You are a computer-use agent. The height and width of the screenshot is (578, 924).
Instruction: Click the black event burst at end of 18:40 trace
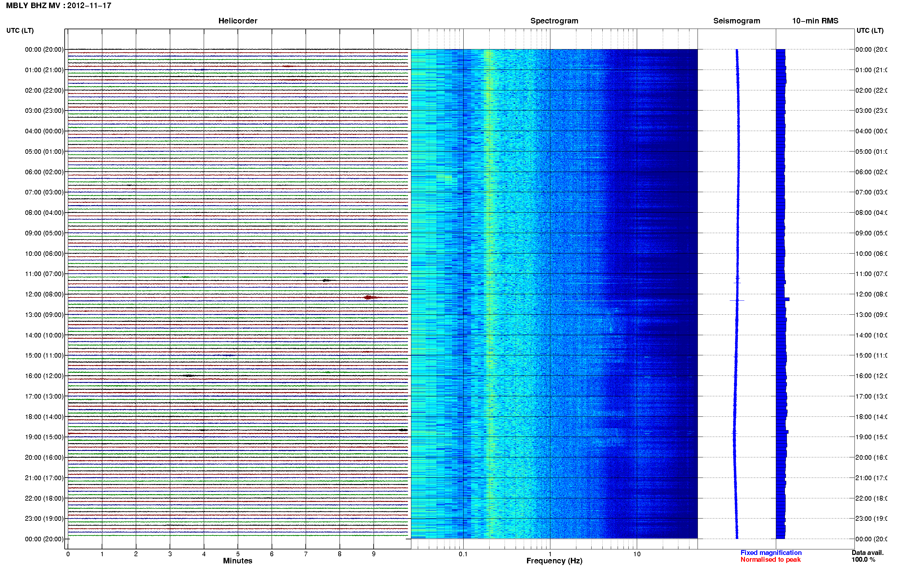coord(403,430)
